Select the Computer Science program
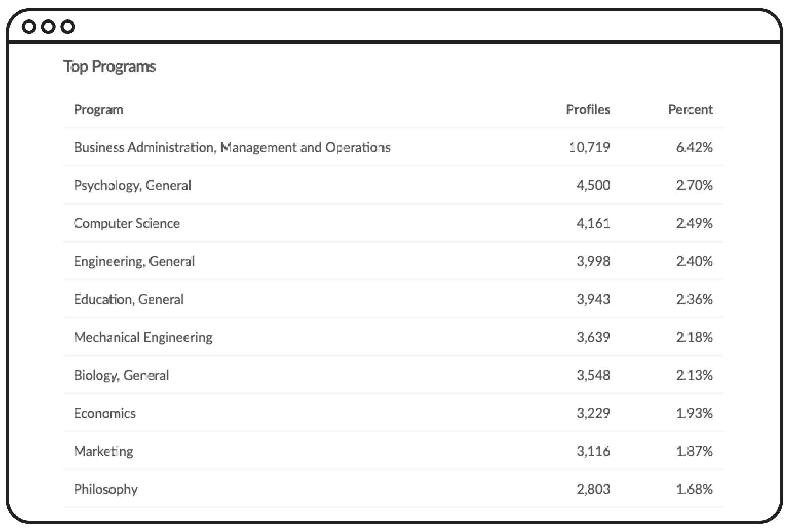The image size is (789, 532). 127,223
